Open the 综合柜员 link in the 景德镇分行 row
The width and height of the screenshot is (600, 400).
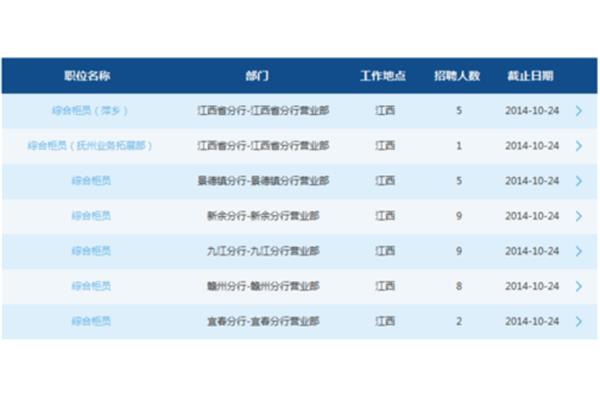click(91, 181)
